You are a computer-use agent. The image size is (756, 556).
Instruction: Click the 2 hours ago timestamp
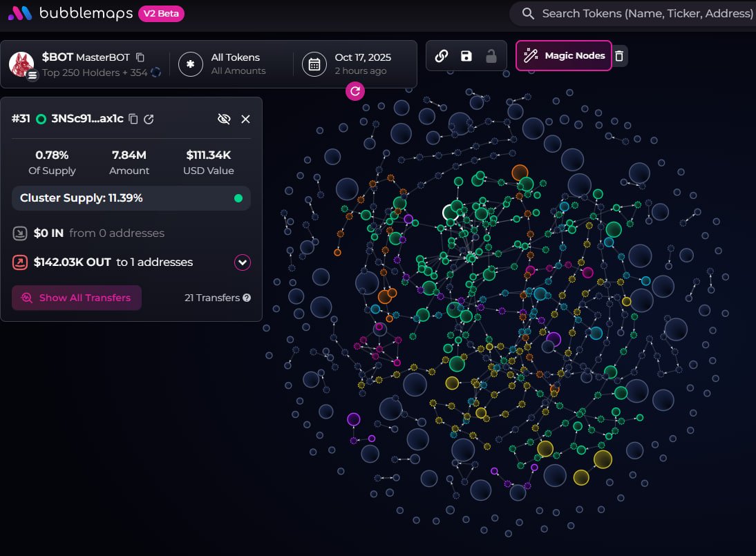[x=361, y=71]
